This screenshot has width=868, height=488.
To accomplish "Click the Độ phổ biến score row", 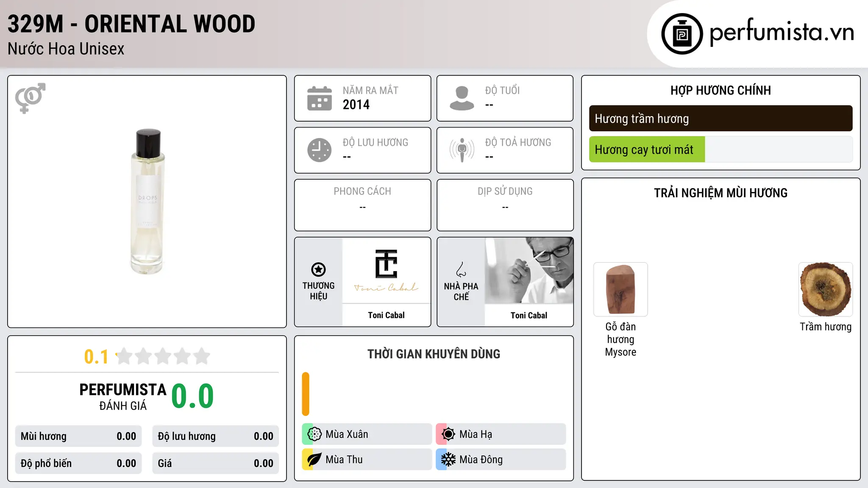I will coord(78,463).
